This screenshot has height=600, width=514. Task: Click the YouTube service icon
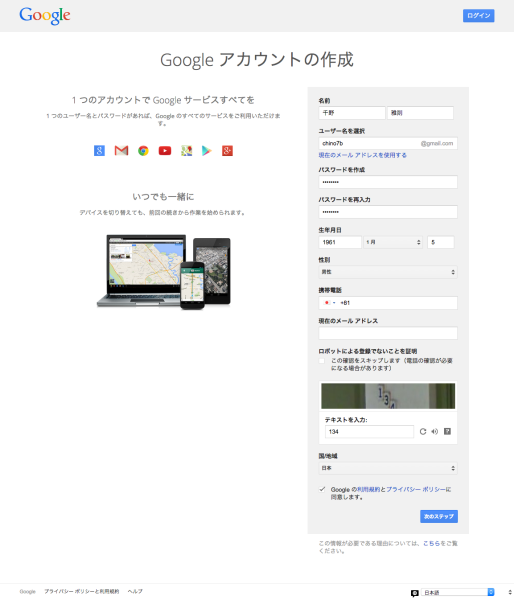(165, 151)
